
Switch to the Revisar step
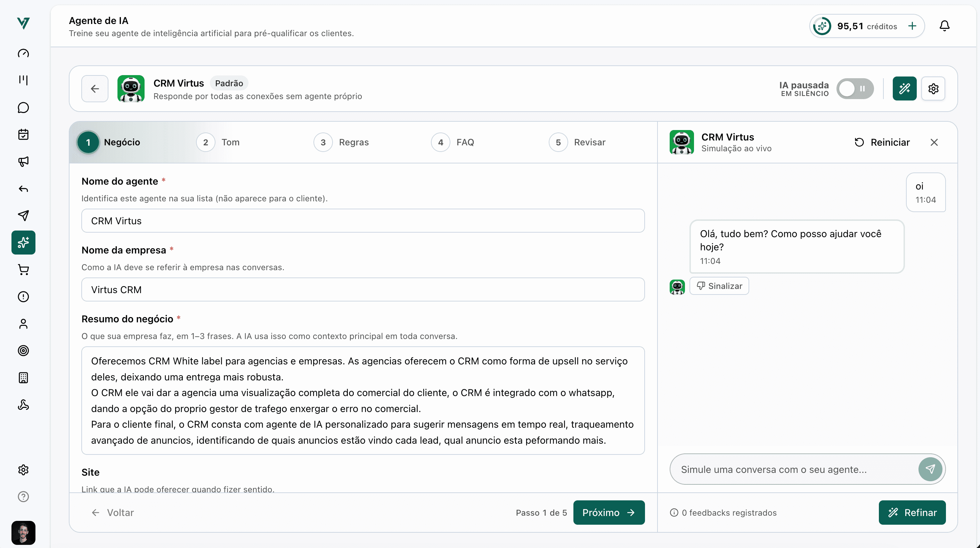577,142
